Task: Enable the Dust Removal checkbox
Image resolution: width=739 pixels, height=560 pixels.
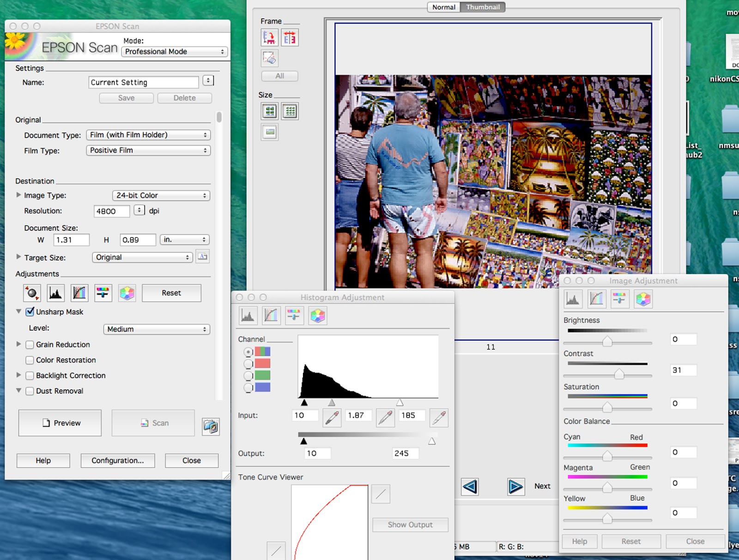Action: [30, 391]
